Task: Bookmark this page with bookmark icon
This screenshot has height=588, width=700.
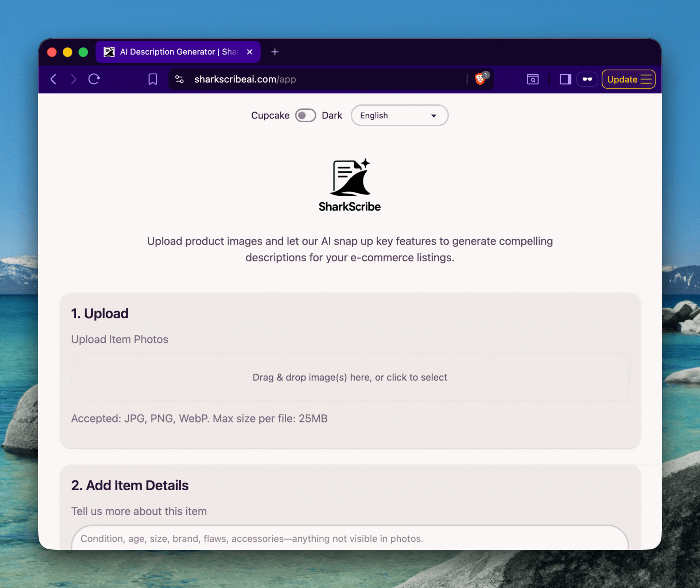Action: (153, 79)
